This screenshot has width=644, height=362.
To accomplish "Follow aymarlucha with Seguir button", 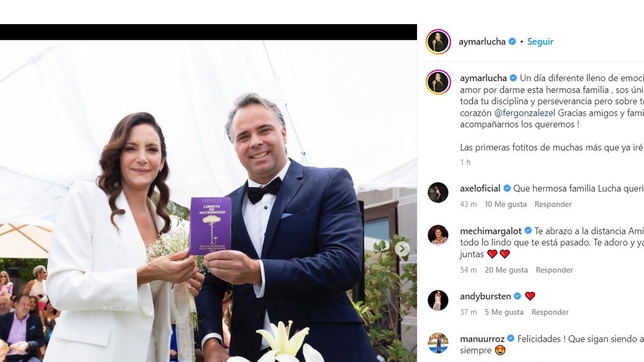I will point(540,42).
